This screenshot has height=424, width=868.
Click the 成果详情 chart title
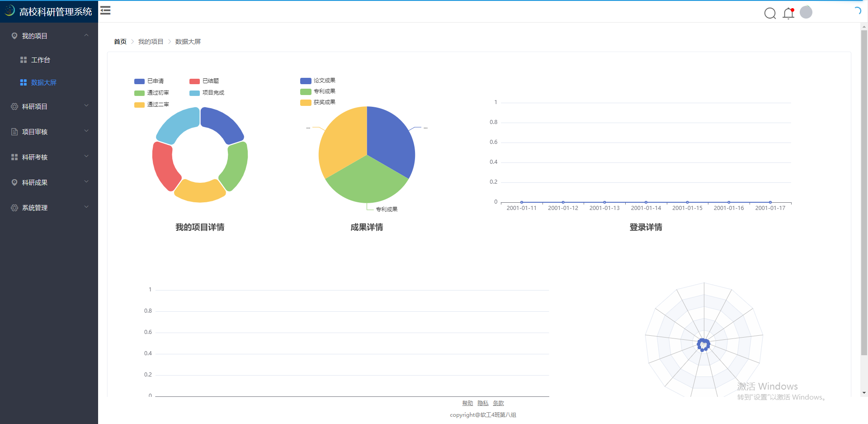(367, 227)
